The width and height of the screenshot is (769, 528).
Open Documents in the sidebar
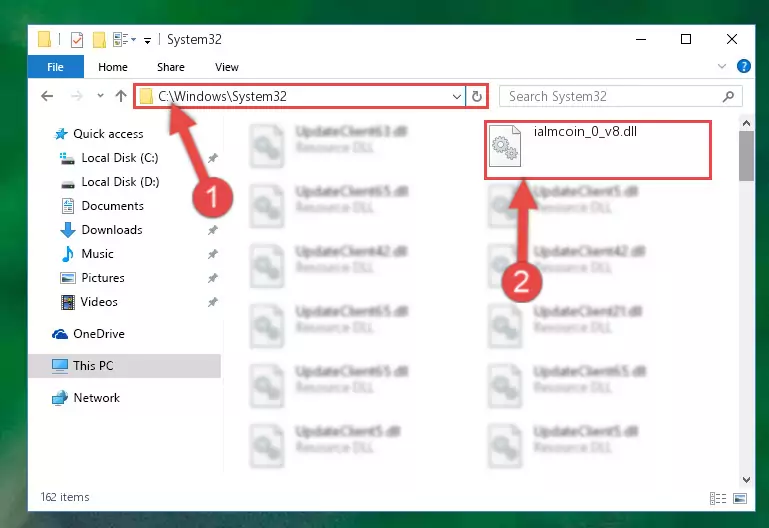pos(112,206)
